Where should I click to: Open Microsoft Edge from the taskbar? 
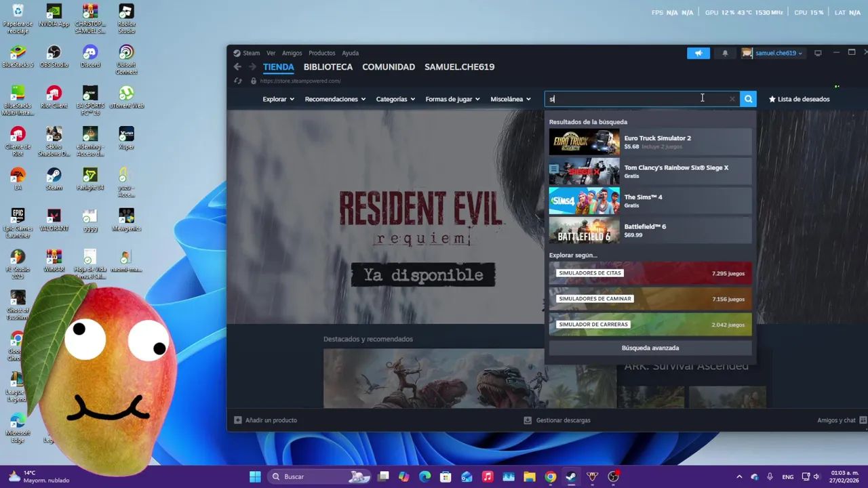[425, 476]
